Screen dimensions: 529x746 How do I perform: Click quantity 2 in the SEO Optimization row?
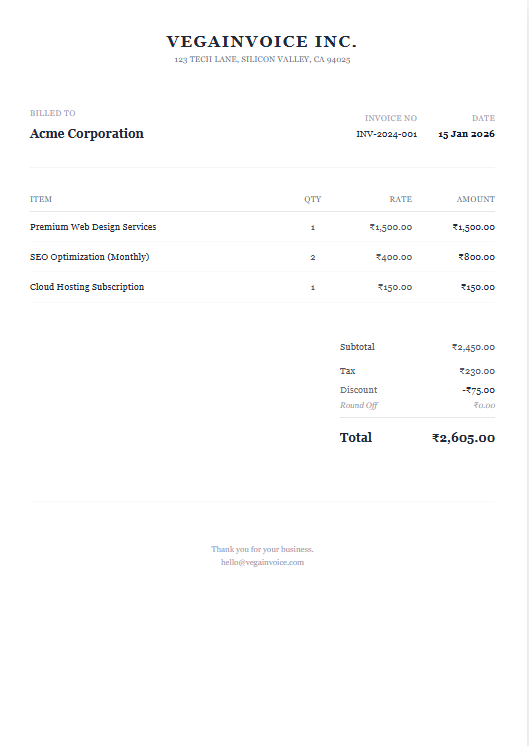(x=313, y=257)
